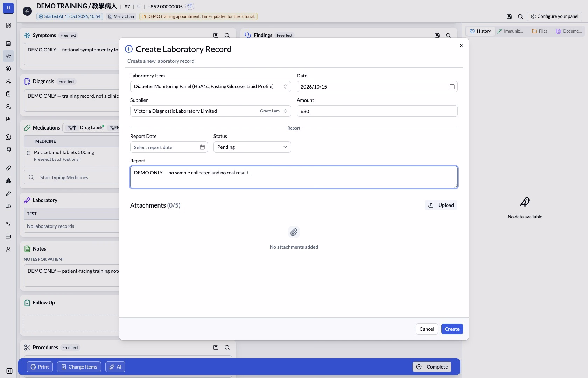Open the WhatsApp icon in sidebar
588x378 pixels.
8,137
